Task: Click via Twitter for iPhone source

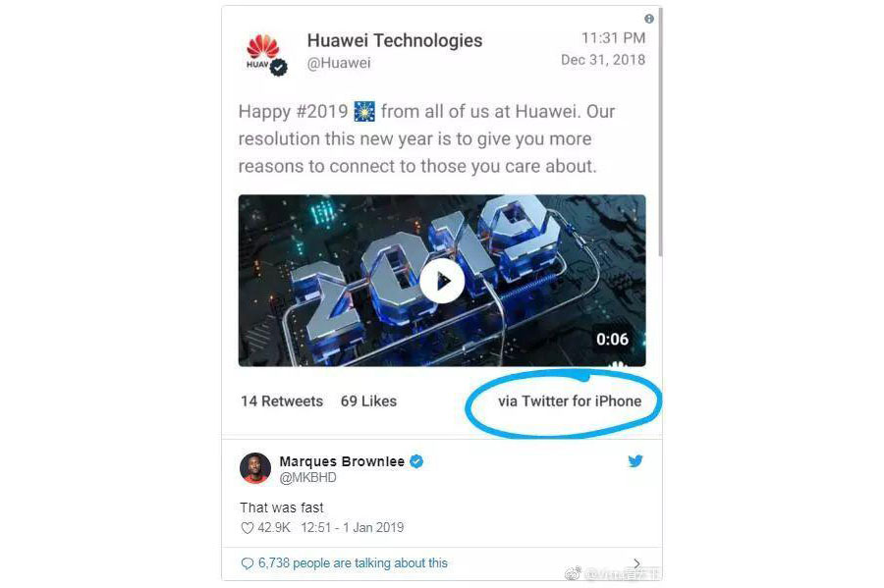Action: point(570,401)
